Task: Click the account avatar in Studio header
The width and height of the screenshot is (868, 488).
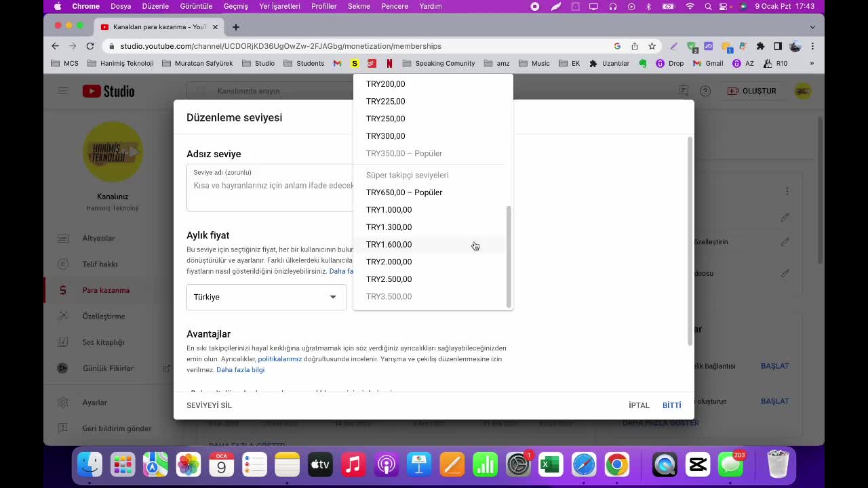Action: (803, 91)
